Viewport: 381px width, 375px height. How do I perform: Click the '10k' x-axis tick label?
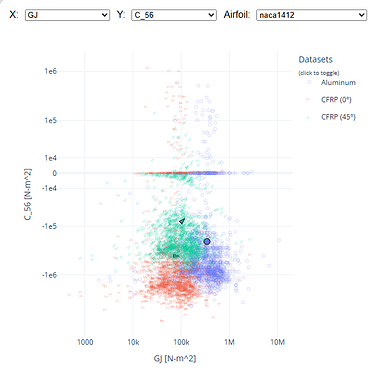click(133, 342)
